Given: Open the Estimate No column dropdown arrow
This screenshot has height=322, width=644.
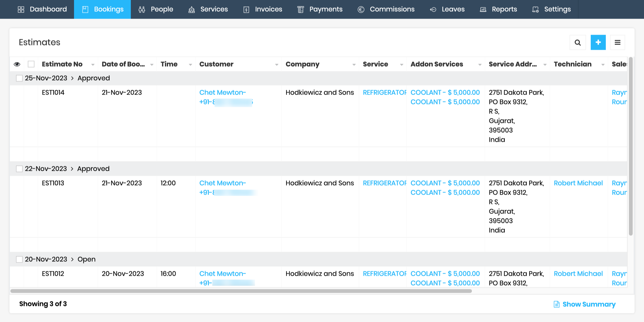Looking at the screenshot, I should (x=93, y=65).
